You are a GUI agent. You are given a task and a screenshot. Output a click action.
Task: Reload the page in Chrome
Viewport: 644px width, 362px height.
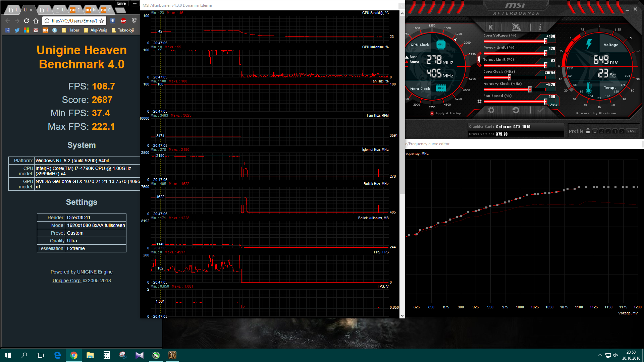tap(26, 21)
